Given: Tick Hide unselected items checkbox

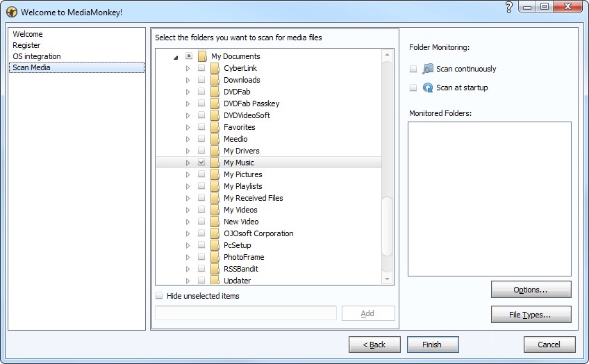Looking at the screenshot, I should [x=159, y=296].
